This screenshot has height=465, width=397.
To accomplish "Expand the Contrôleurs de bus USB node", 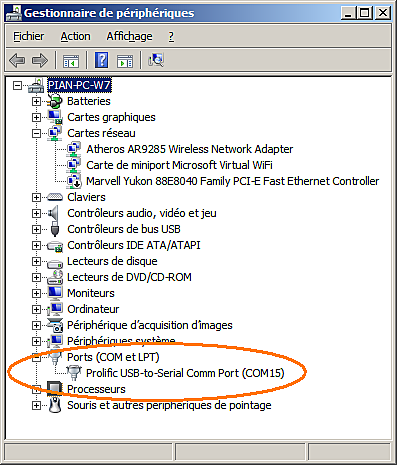I will [x=36, y=229].
